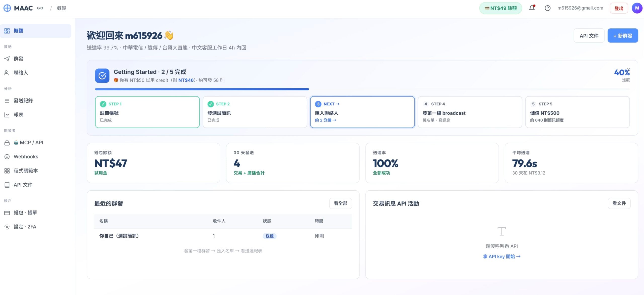Follow the 拿 API key 開始 link
The height and width of the screenshot is (295, 644).
(502, 257)
